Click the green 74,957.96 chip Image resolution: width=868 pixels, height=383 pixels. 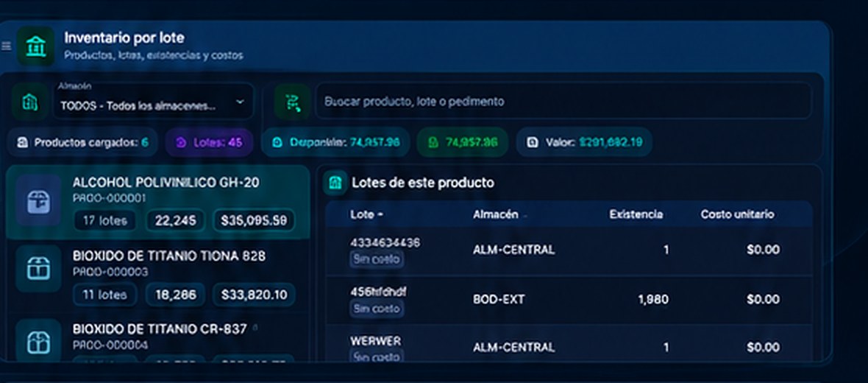click(x=463, y=142)
